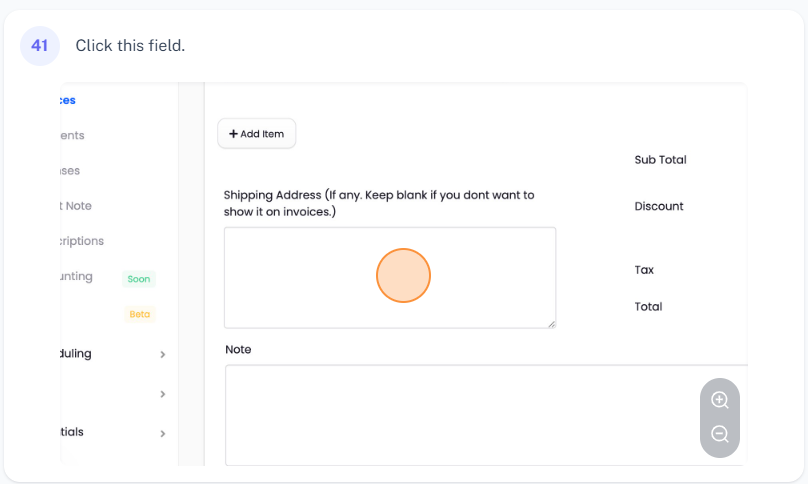
Task: Open the Credit Note sidebar item
Action: tap(76, 206)
